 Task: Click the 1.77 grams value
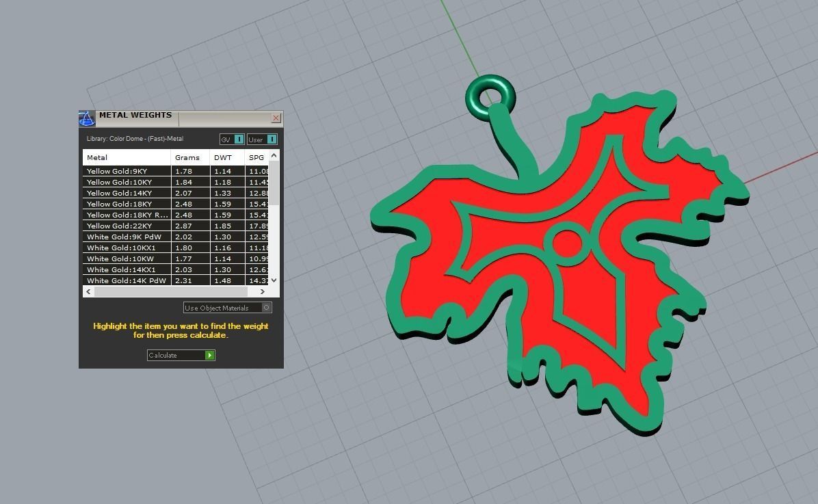pos(183,258)
